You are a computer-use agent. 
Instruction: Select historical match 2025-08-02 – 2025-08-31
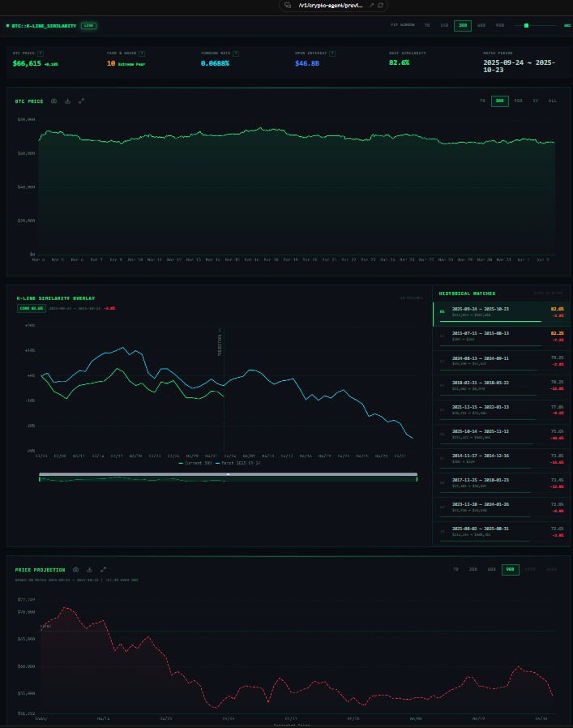click(x=502, y=533)
